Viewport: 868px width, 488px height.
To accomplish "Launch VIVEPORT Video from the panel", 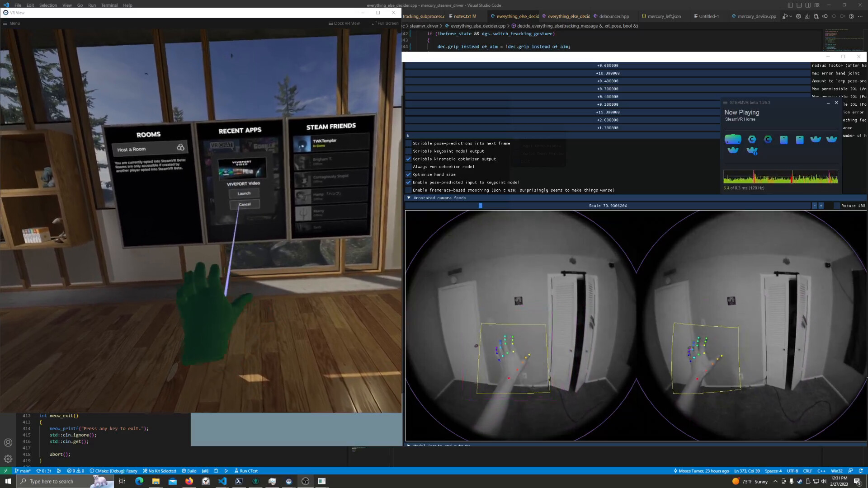I will [x=244, y=192].
